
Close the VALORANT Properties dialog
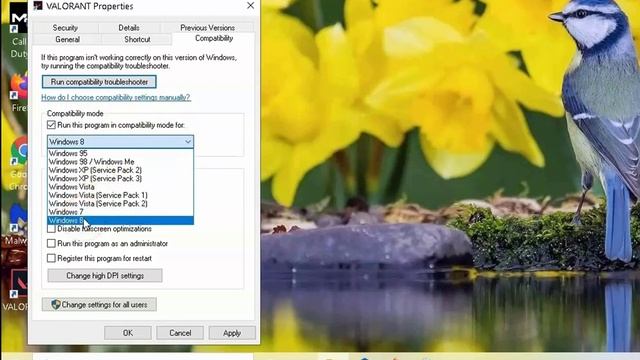point(250,6)
